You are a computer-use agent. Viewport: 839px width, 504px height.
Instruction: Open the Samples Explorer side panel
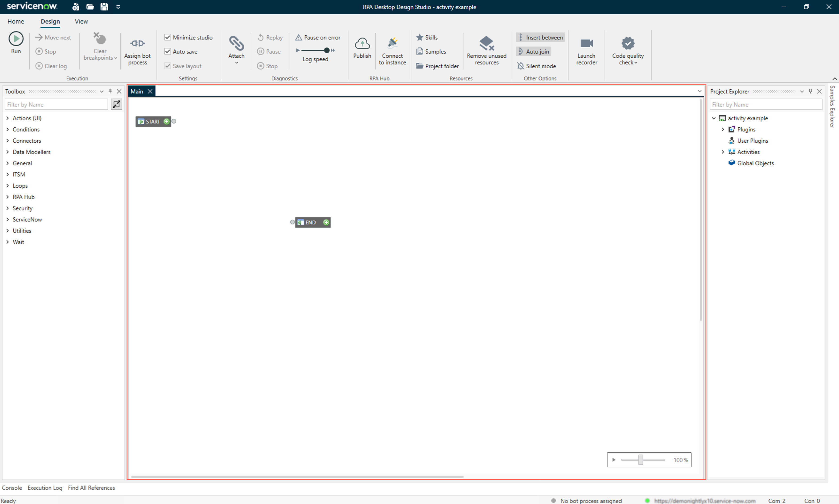[x=832, y=107]
